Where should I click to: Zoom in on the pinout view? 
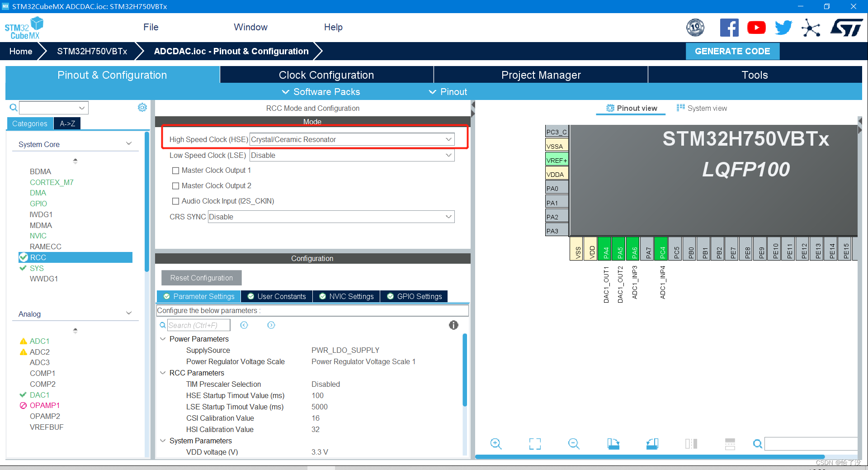[496, 444]
